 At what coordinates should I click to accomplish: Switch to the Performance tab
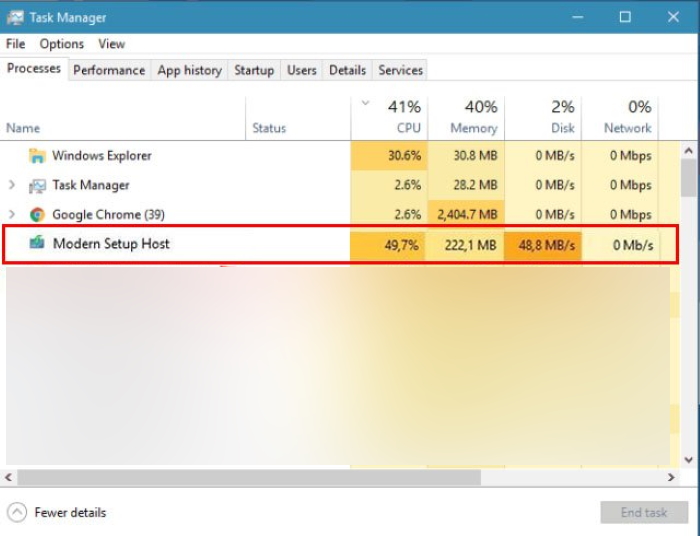[109, 70]
